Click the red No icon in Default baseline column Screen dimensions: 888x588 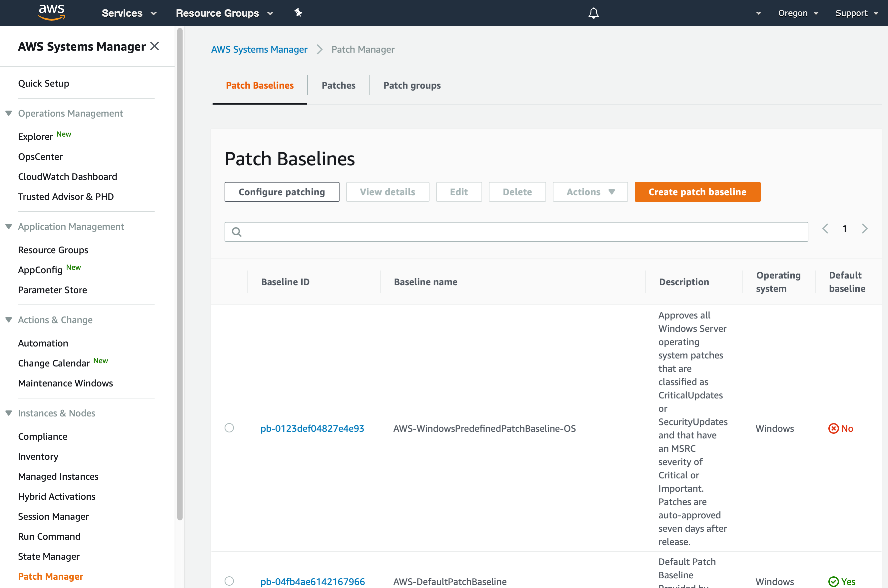click(833, 428)
